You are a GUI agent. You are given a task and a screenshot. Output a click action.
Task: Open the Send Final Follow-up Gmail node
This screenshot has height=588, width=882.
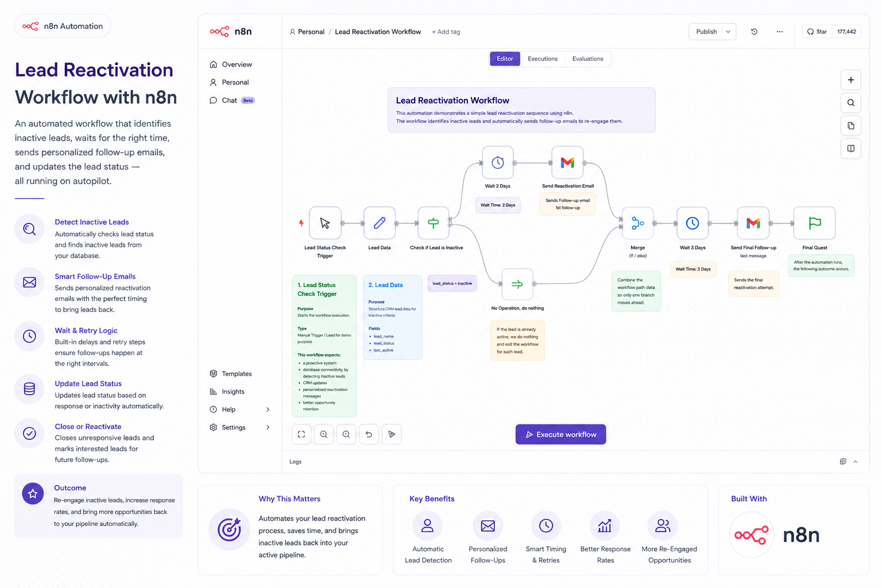click(x=753, y=223)
